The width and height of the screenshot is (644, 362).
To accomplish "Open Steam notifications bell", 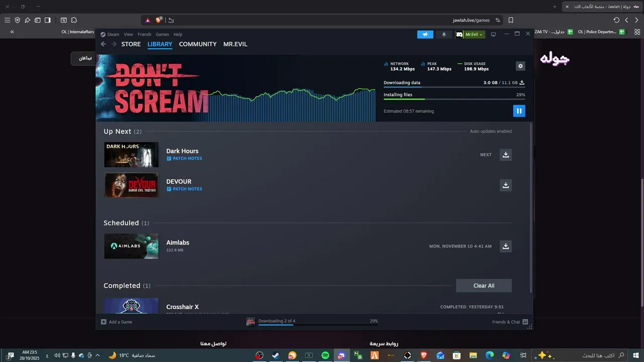I will [x=444, y=34].
